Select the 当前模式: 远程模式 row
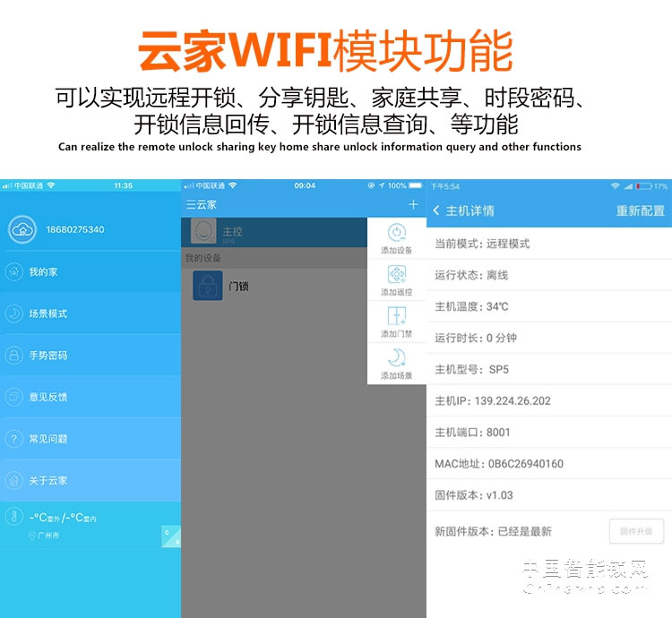 tap(549, 244)
